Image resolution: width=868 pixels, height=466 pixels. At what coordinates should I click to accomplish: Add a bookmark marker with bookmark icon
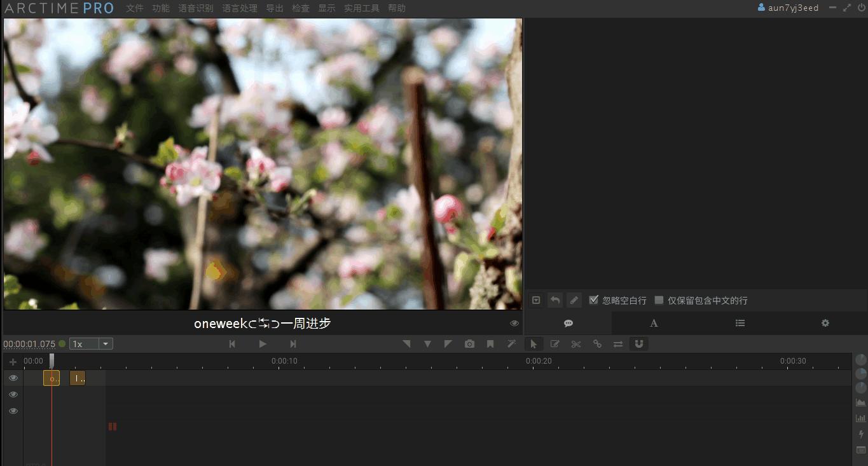point(490,344)
